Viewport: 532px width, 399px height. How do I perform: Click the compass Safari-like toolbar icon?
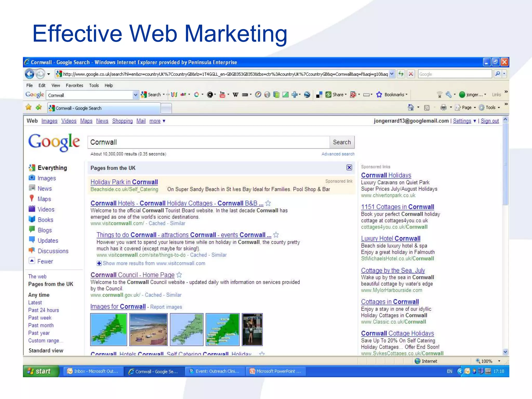click(x=258, y=95)
